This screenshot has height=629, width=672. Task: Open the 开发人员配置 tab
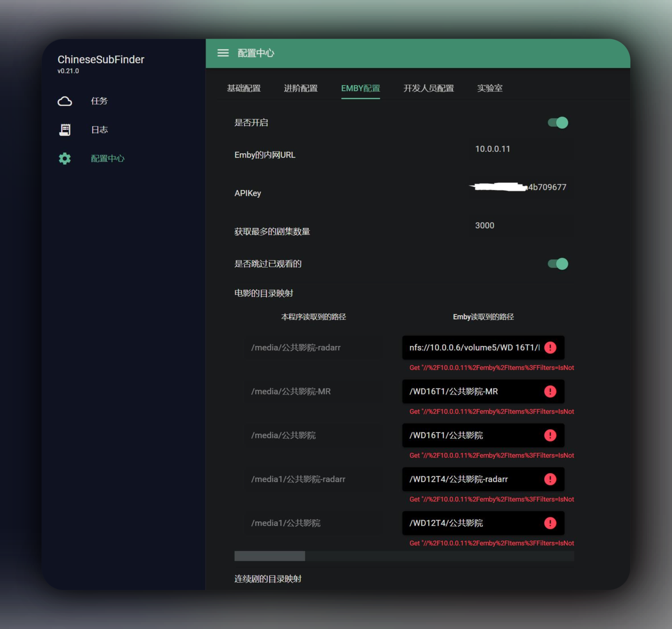428,88
